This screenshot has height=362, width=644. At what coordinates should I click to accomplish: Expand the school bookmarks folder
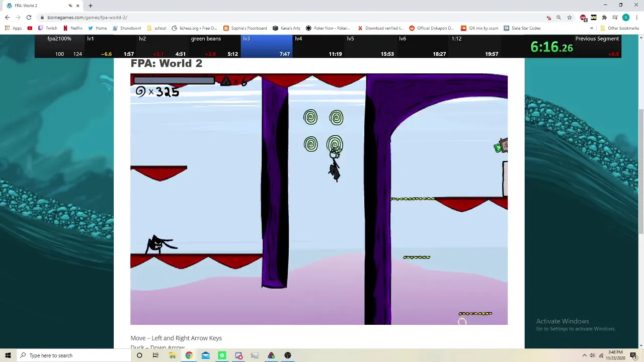pos(156,28)
